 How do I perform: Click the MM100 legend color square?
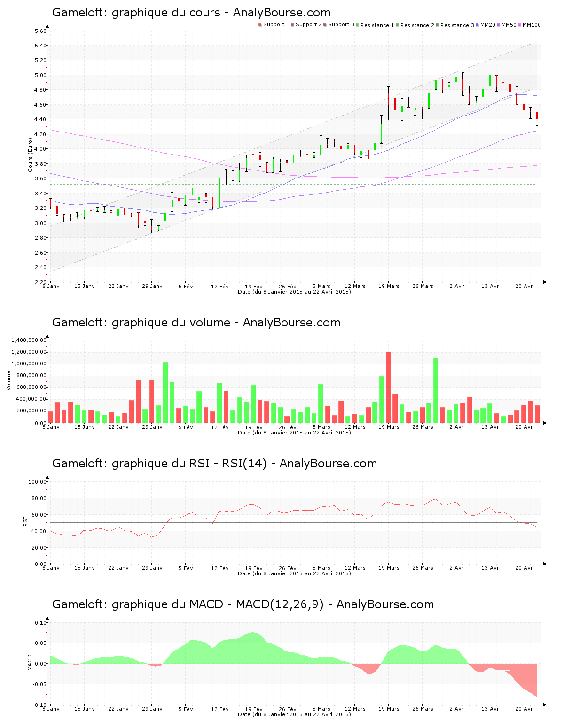pos(519,25)
